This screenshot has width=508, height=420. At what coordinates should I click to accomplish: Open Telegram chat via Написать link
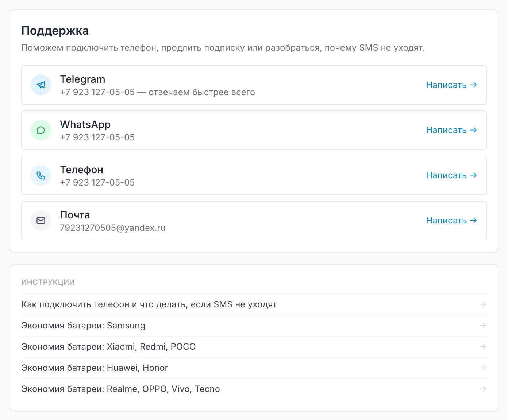click(x=451, y=85)
